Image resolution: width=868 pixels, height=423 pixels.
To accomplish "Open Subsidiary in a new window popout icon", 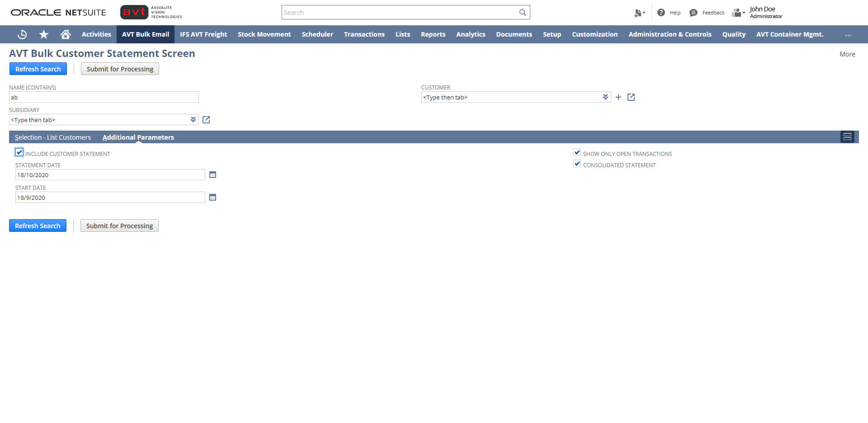I will click(206, 119).
